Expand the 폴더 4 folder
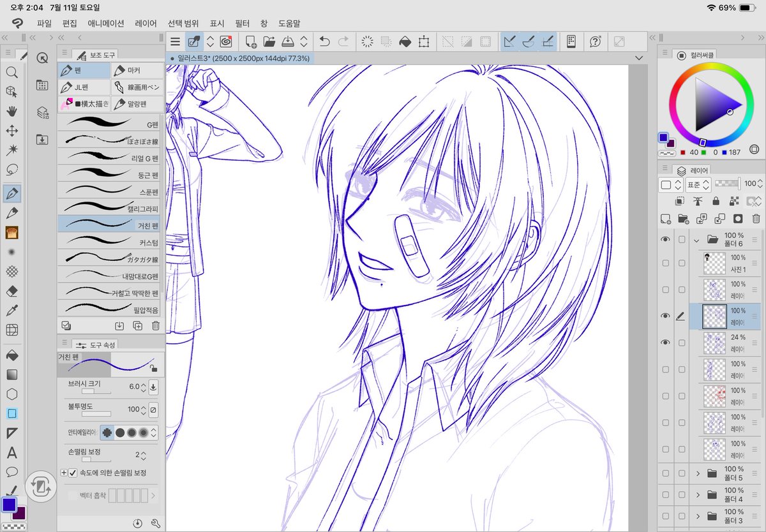This screenshot has width=766, height=532. (x=698, y=494)
